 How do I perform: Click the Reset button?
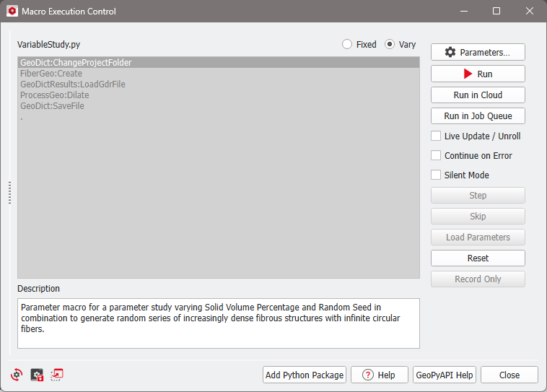pos(478,258)
